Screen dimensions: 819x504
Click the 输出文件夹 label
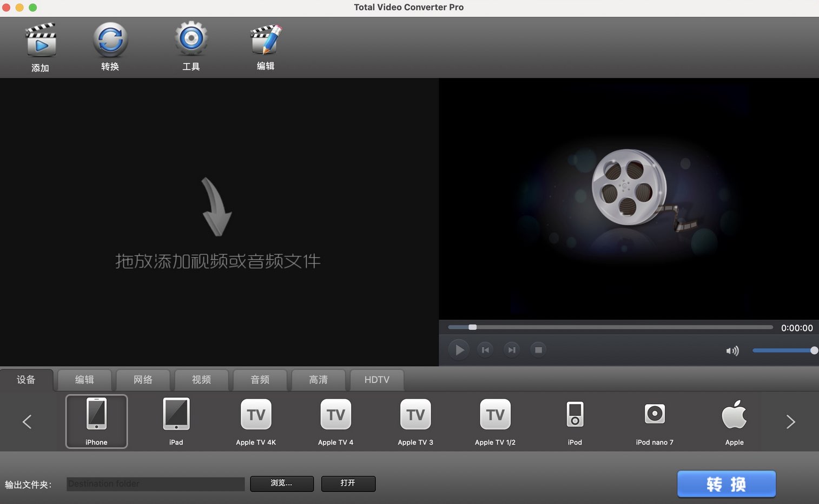[28, 485]
